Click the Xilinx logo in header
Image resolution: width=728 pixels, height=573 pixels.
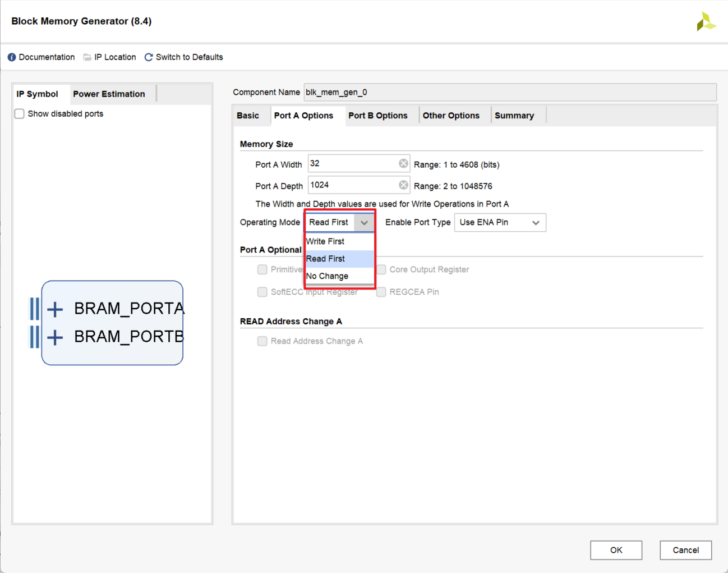coord(706,22)
